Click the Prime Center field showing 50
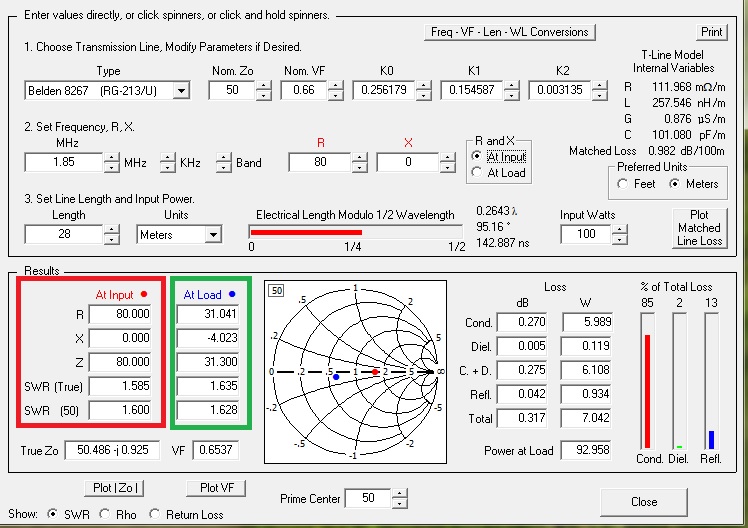This screenshot has height=528, width=748. click(368, 498)
